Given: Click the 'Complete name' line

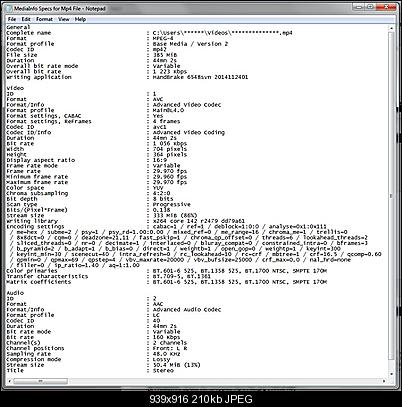Looking at the screenshot, I should tap(149, 33).
